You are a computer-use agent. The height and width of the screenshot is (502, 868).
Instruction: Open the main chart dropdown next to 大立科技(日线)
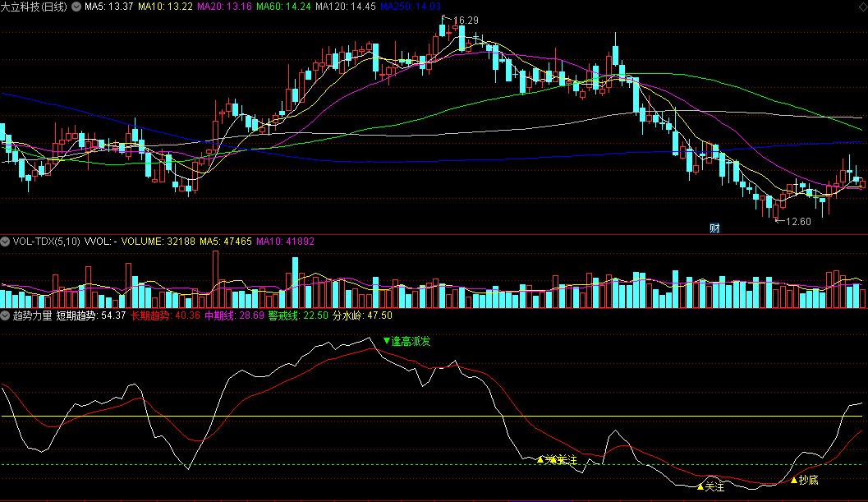pos(76,7)
